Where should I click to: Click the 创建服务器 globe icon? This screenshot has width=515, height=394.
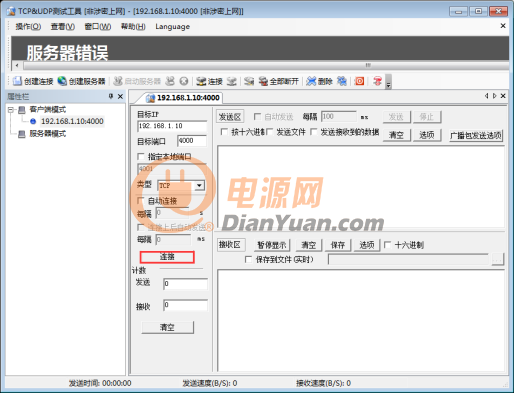[x=62, y=81]
